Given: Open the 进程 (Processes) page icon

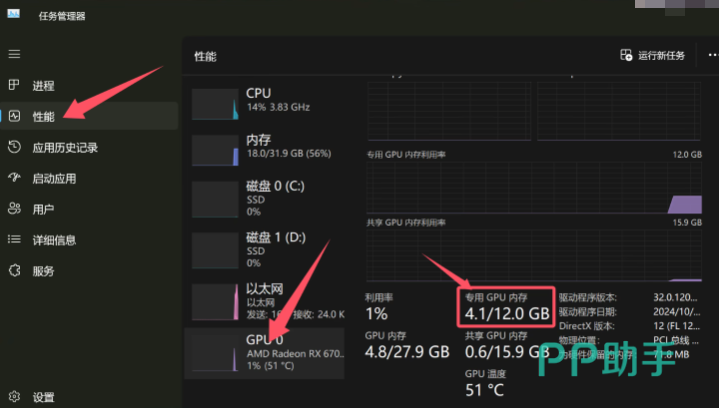Looking at the screenshot, I should pos(14,85).
